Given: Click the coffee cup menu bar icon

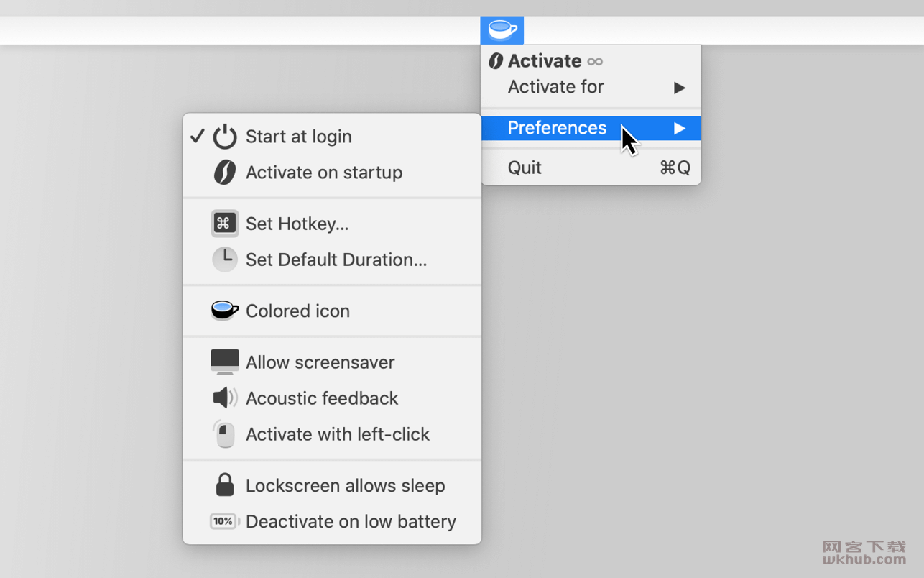Looking at the screenshot, I should coord(502,30).
